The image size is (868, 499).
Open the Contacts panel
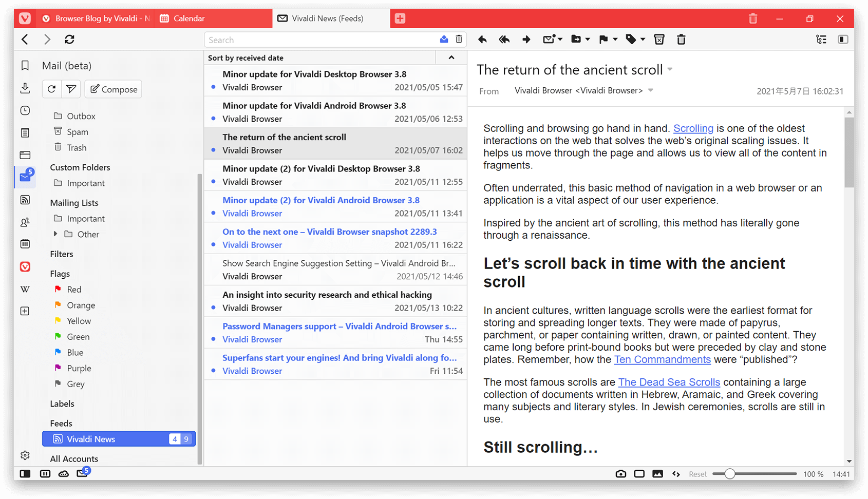pyautogui.click(x=25, y=222)
